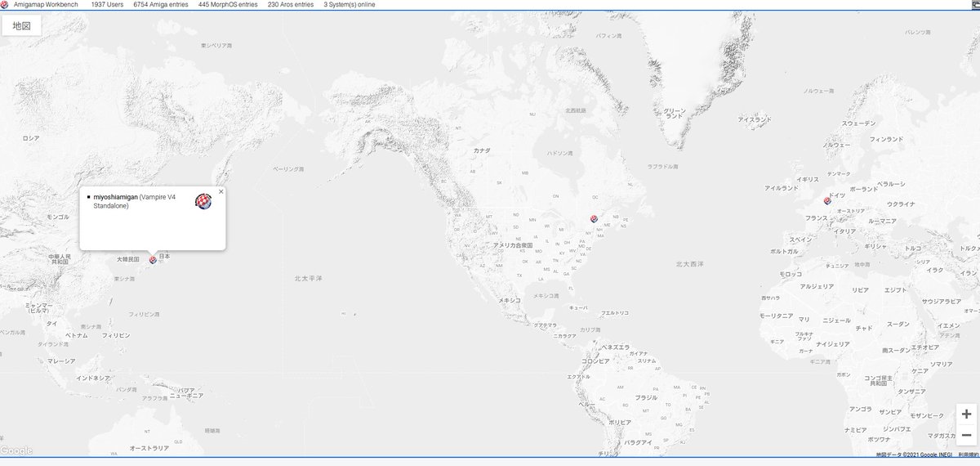Click the アルジェリア map label
This screenshot has width=980, height=466.
816,287
